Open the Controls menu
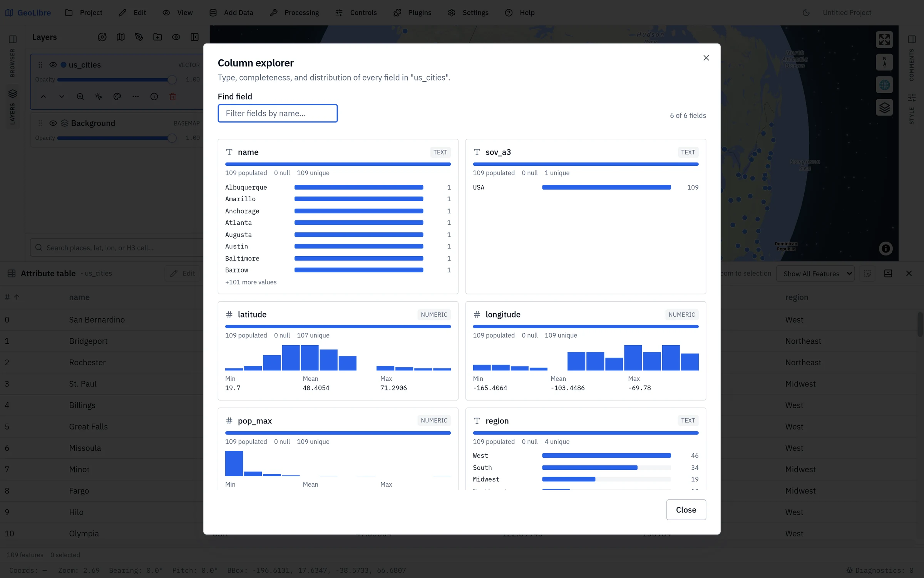This screenshot has width=924, height=578. (x=356, y=12)
